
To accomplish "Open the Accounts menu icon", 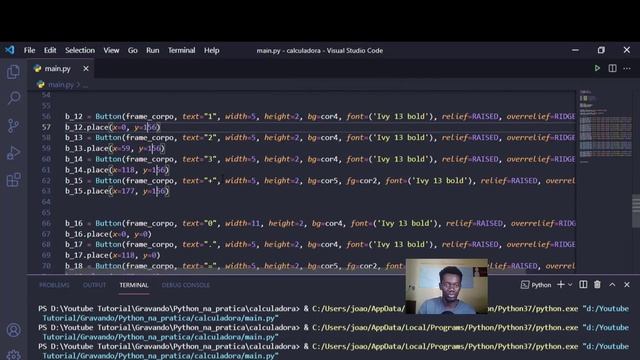I will coord(13,330).
